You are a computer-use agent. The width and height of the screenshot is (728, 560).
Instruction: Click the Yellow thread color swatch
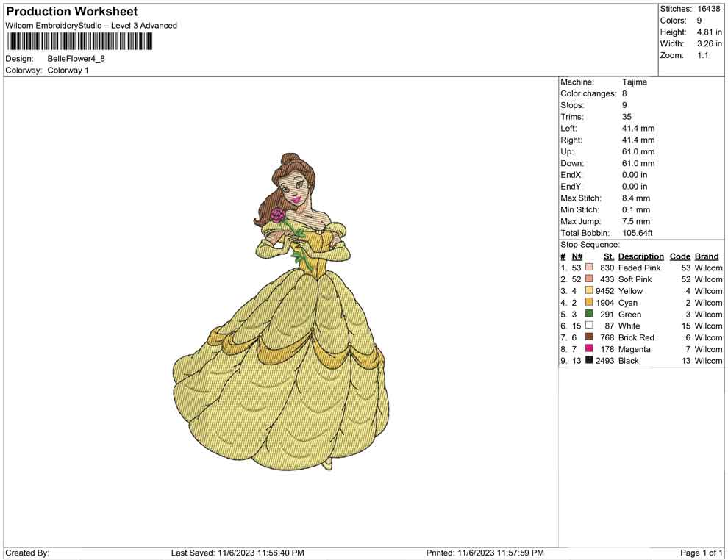[589, 291]
